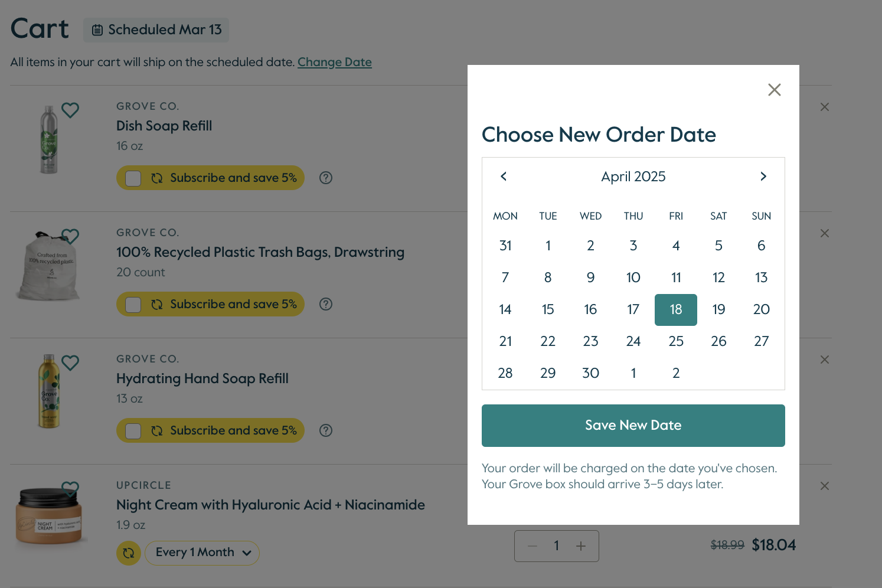Open the Every 1 Month frequency dropdown

202,553
